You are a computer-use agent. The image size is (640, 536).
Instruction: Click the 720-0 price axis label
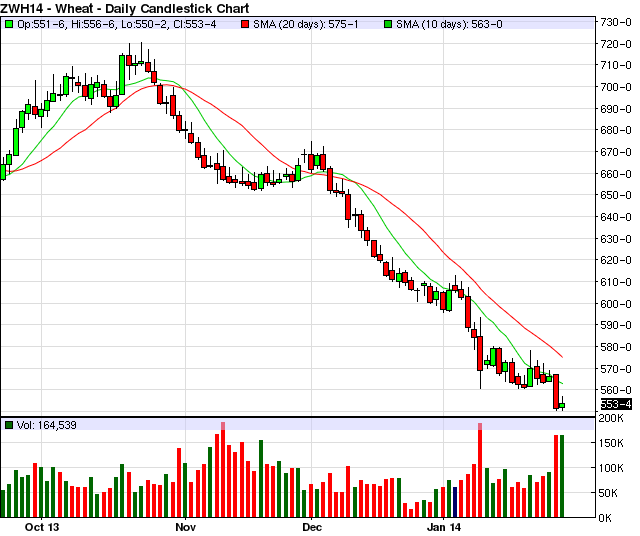click(616, 44)
